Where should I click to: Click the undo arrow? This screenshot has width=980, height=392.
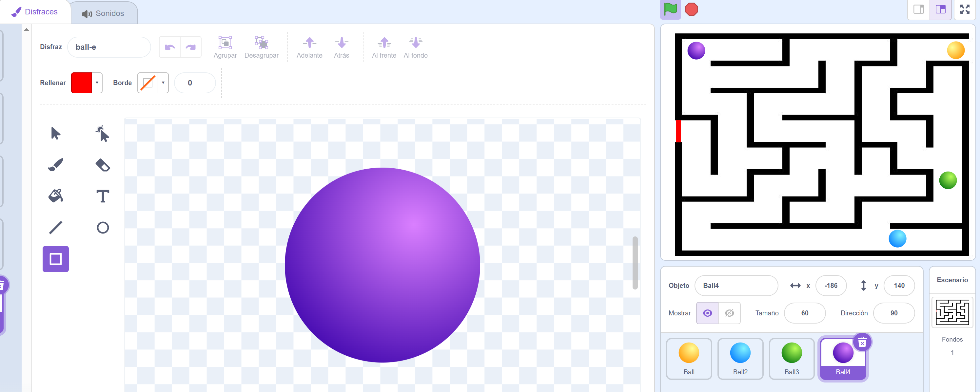tap(170, 47)
